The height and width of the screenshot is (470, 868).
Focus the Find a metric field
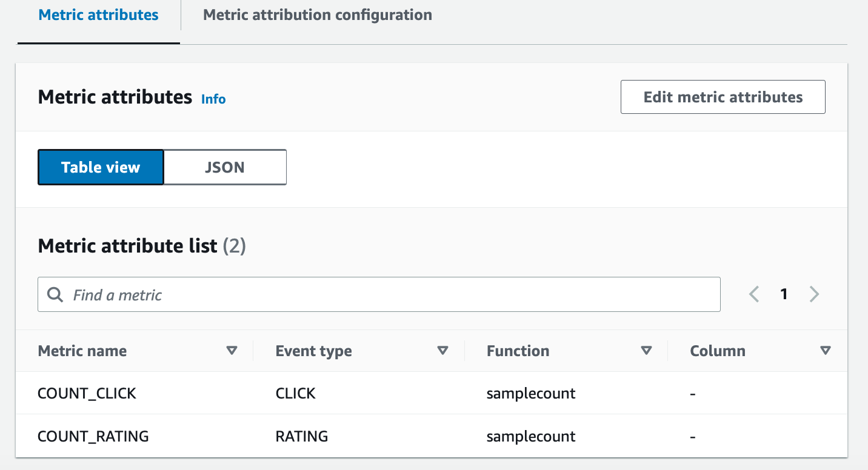point(388,295)
